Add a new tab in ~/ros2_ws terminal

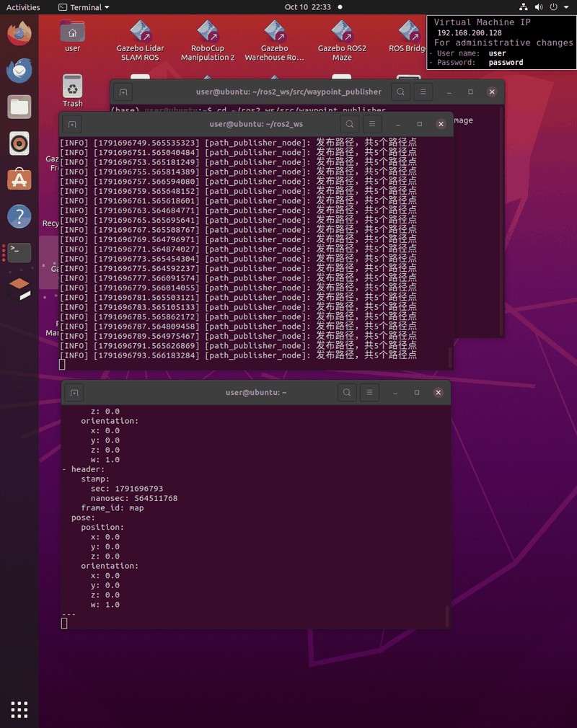72,124
